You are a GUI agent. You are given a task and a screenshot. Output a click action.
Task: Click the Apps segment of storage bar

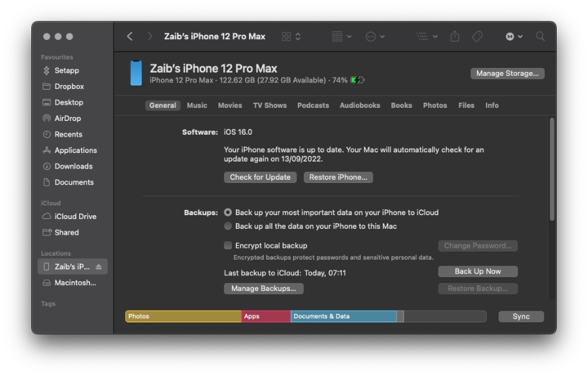[266, 316]
